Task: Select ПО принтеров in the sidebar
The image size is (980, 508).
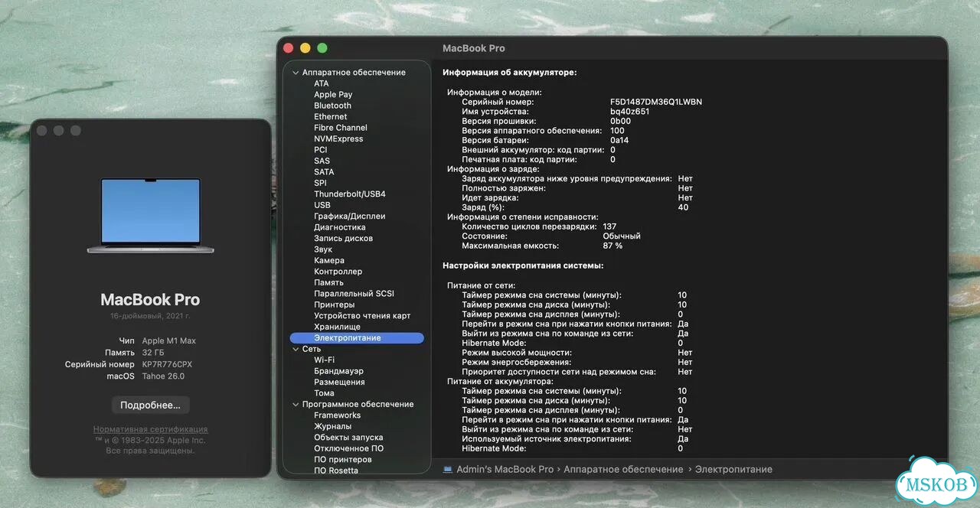Action: pyautogui.click(x=342, y=460)
